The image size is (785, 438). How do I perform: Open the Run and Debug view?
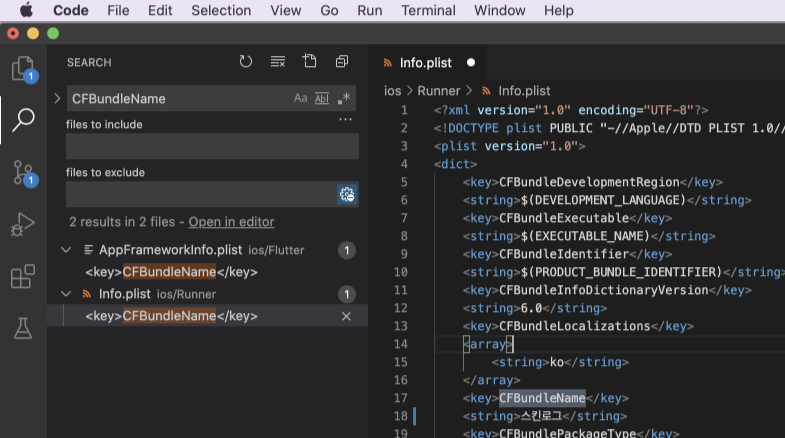pos(23,224)
